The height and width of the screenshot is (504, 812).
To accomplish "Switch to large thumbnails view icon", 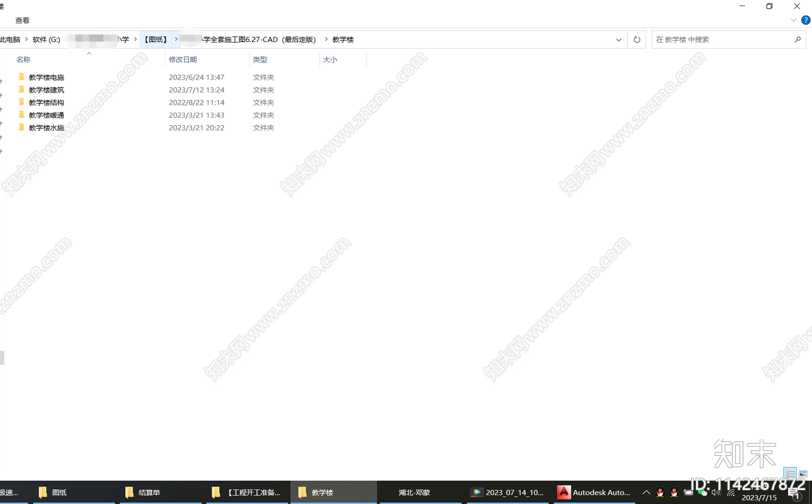I will (x=803, y=474).
